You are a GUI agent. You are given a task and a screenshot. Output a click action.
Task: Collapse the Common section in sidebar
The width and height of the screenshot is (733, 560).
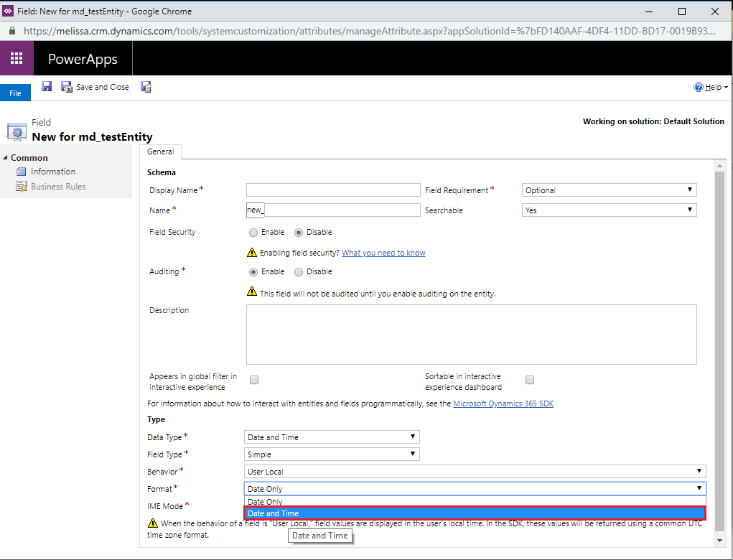[5, 158]
